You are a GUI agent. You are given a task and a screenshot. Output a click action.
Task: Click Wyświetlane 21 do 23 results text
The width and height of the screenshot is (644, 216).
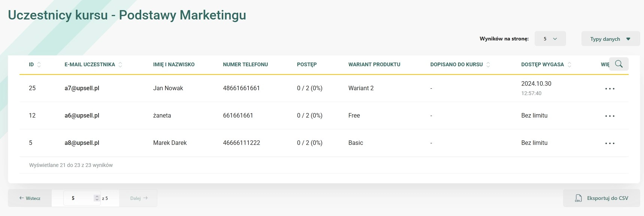[x=71, y=165]
